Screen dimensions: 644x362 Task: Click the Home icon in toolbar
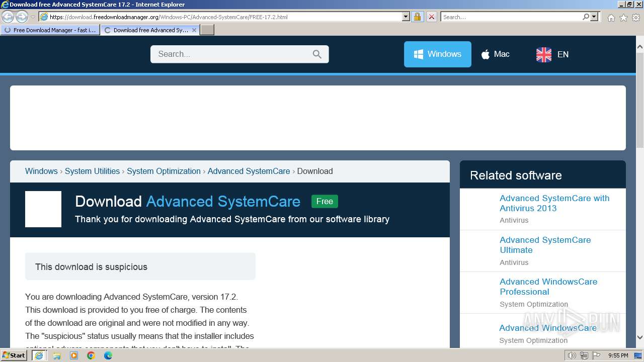click(x=611, y=18)
